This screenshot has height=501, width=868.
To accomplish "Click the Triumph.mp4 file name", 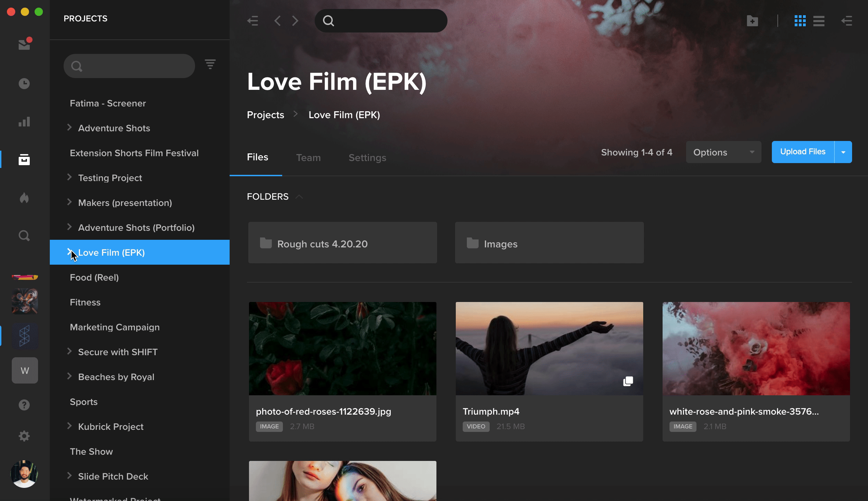I will click(491, 412).
